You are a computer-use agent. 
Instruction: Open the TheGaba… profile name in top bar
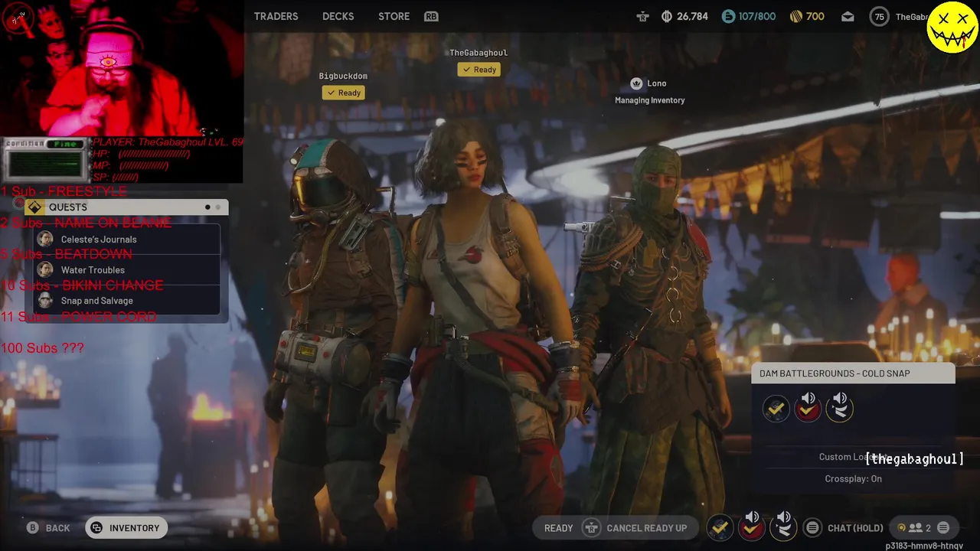point(911,17)
